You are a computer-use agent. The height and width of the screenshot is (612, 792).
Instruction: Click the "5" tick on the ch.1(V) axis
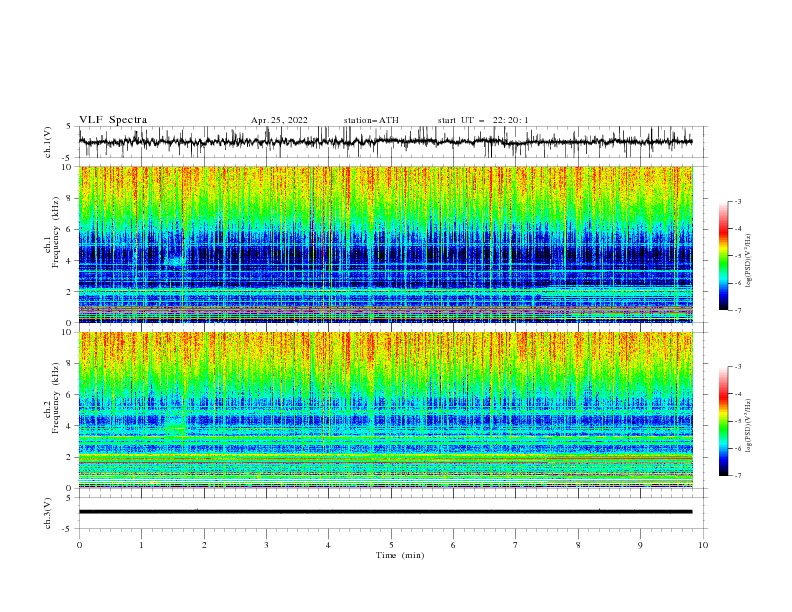70,127
